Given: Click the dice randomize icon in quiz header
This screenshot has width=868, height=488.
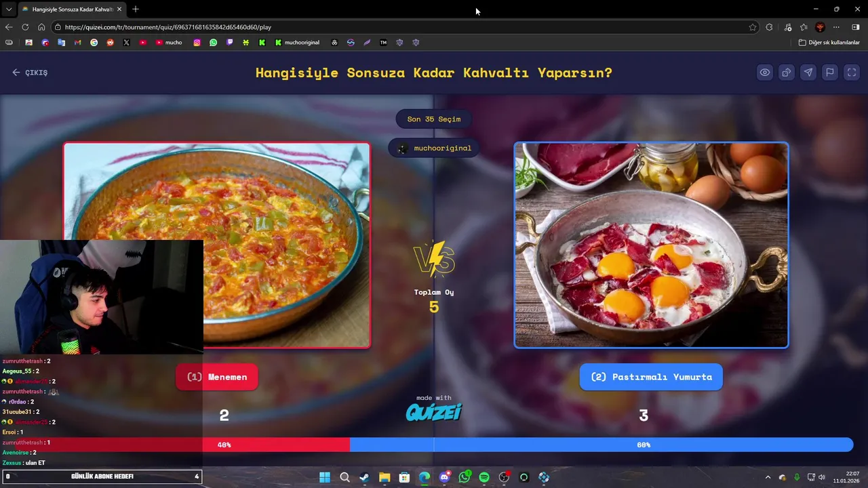Looking at the screenshot, I should (786, 73).
